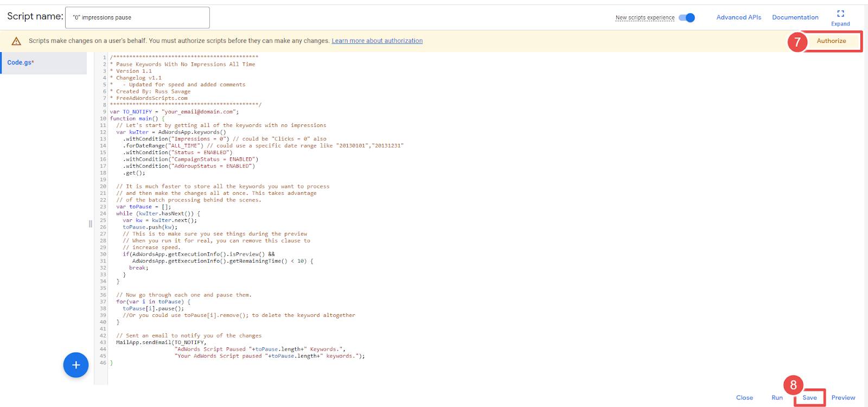Preview the script
Screen dimensions: 868x407
point(843,398)
